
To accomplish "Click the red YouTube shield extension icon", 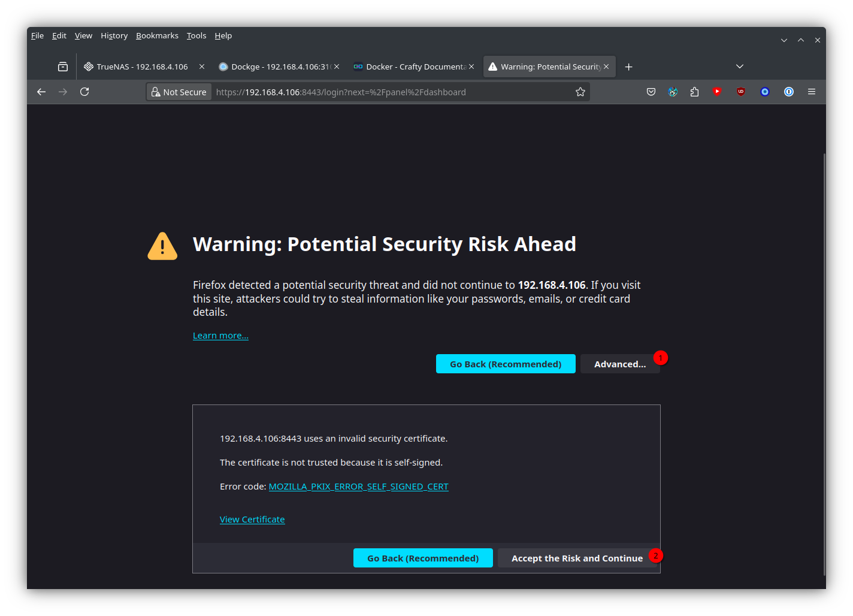I will click(717, 92).
